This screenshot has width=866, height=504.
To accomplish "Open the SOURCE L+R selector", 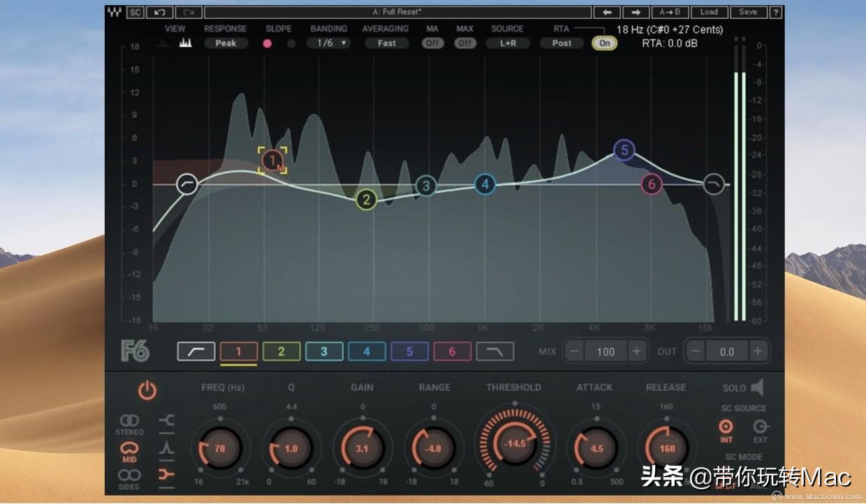I will click(x=508, y=43).
